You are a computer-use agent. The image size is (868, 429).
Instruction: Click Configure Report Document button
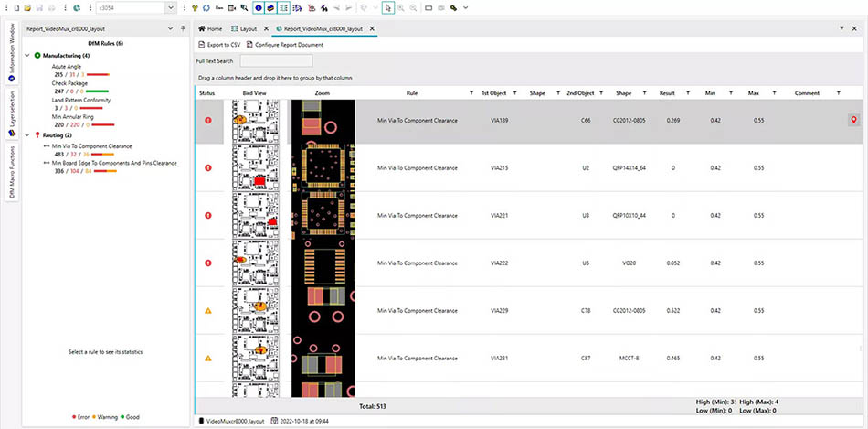(284, 44)
